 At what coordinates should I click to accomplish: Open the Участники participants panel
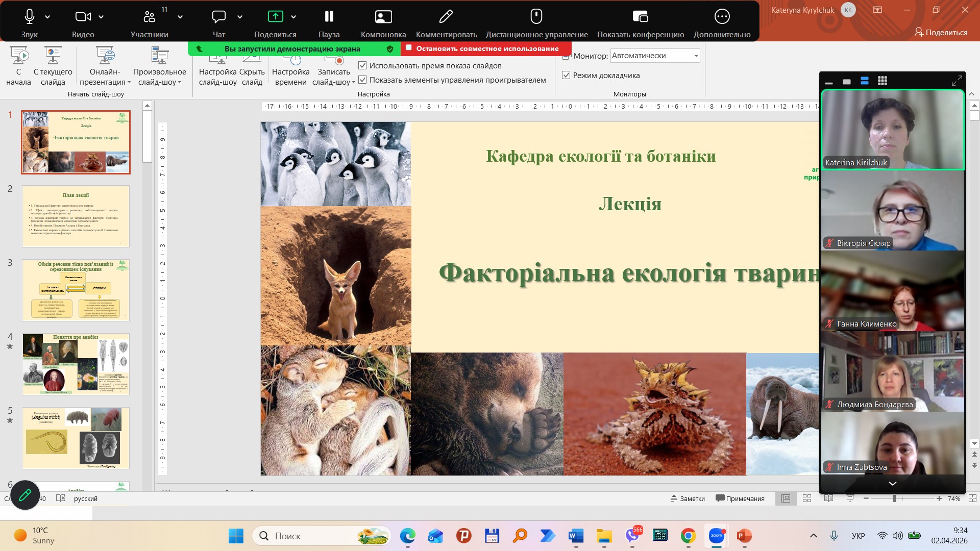click(x=149, y=17)
